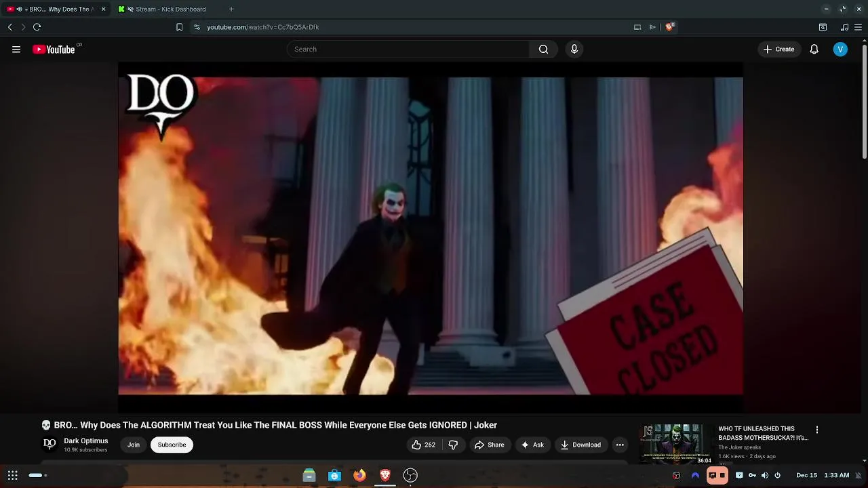
Task: Launch Firefox from the taskbar
Action: point(359,475)
